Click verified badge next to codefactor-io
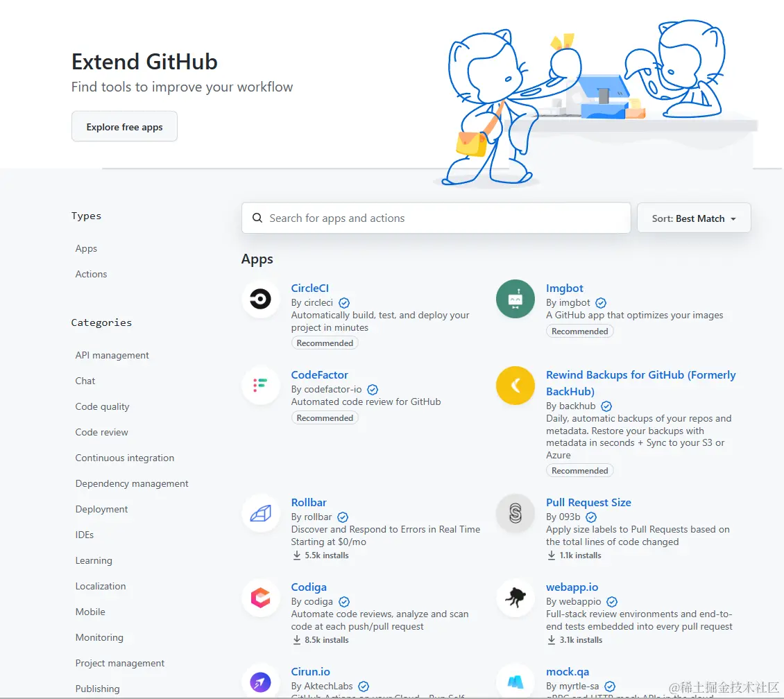 [x=373, y=389]
